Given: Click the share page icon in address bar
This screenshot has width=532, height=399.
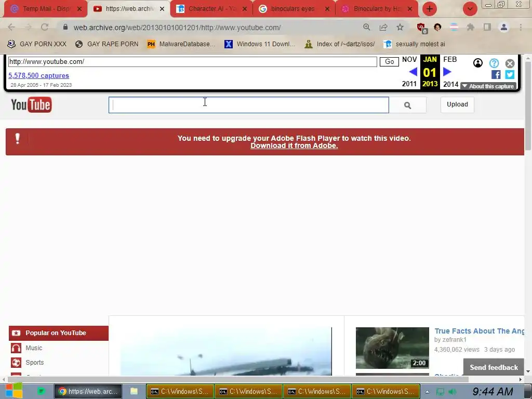Looking at the screenshot, I should (383, 27).
